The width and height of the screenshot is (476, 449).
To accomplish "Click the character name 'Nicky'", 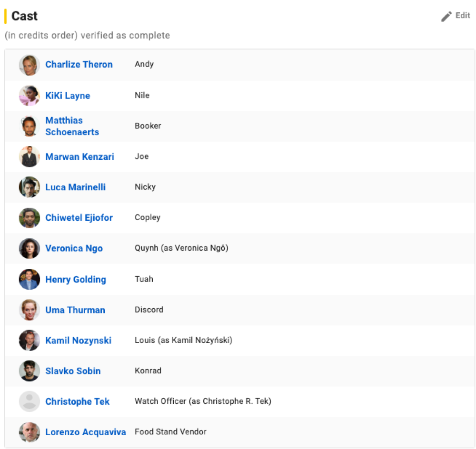I will tap(145, 187).
